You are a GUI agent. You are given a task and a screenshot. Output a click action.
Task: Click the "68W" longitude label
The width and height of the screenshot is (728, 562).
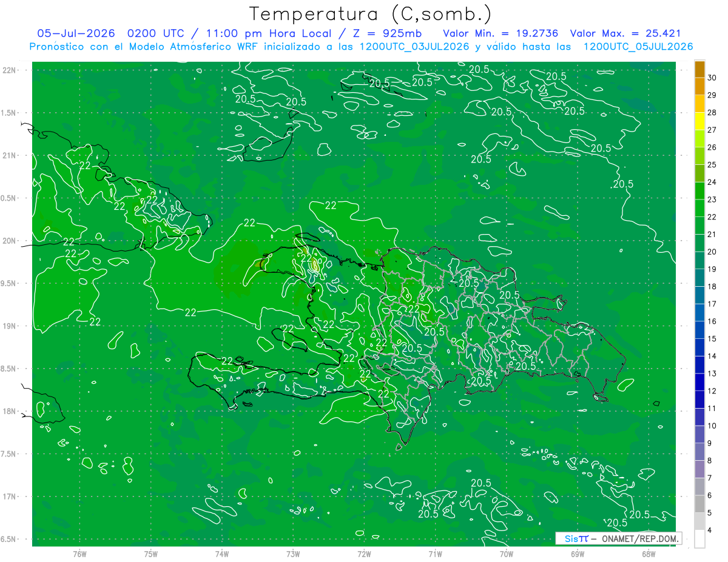[x=649, y=554]
